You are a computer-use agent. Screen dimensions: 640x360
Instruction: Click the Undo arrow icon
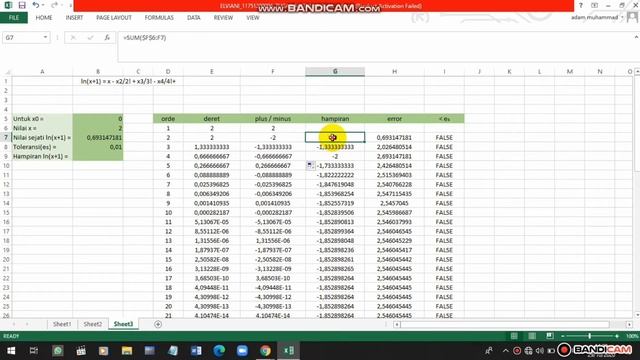tap(36, 5)
